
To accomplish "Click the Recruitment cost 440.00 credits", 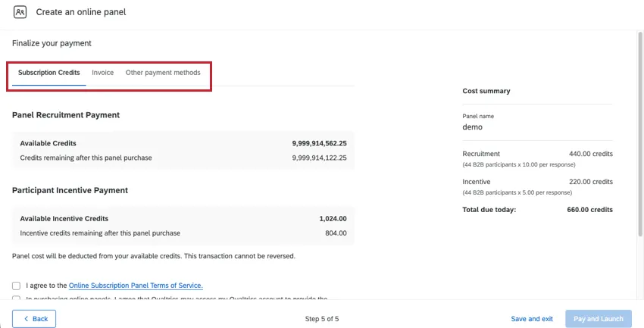I will pos(591,154).
